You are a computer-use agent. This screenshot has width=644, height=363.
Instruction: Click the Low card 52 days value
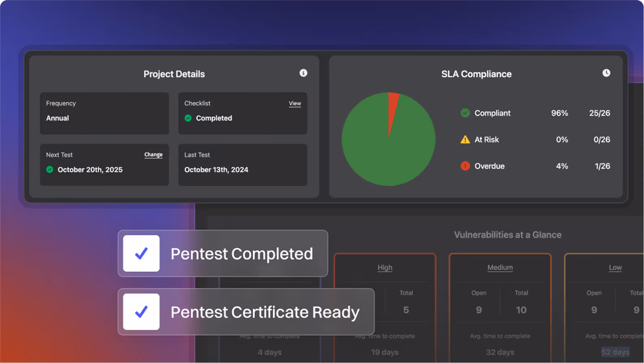click(x=615, y=352)
